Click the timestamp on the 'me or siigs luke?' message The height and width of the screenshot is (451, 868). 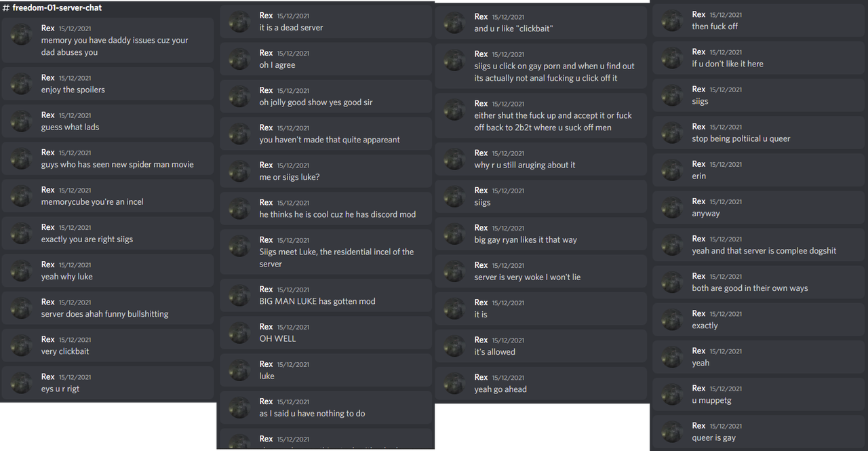293,165
